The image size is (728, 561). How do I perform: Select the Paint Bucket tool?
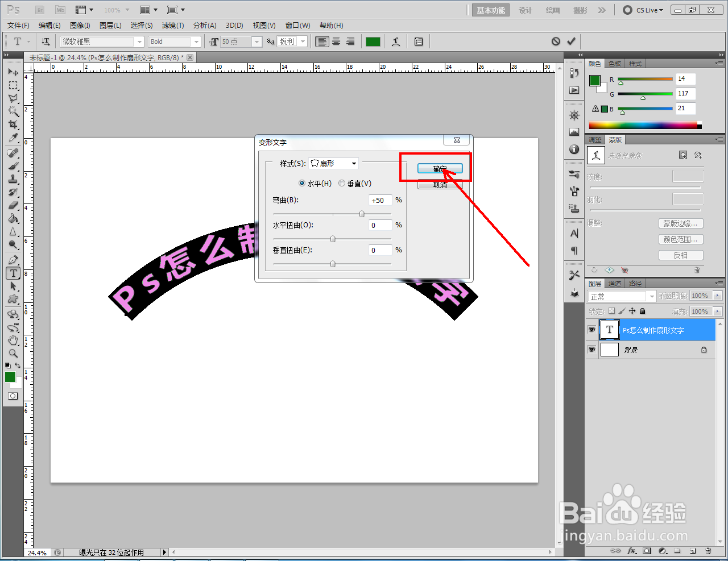(x=13, y=218)
